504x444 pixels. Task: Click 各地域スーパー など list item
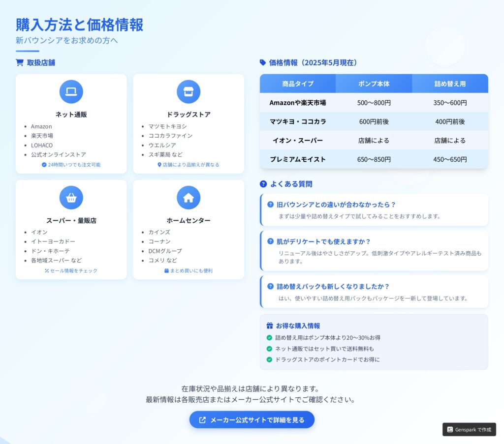coord(56,261)
